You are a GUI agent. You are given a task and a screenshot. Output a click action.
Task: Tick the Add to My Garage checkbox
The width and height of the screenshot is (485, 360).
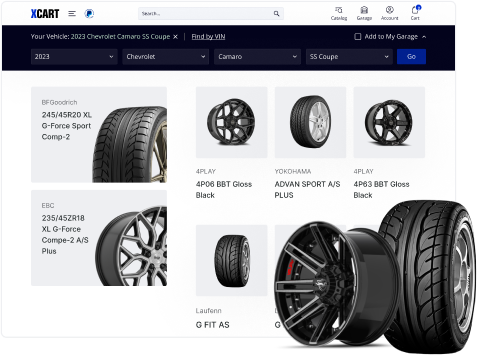click(358, 37)
